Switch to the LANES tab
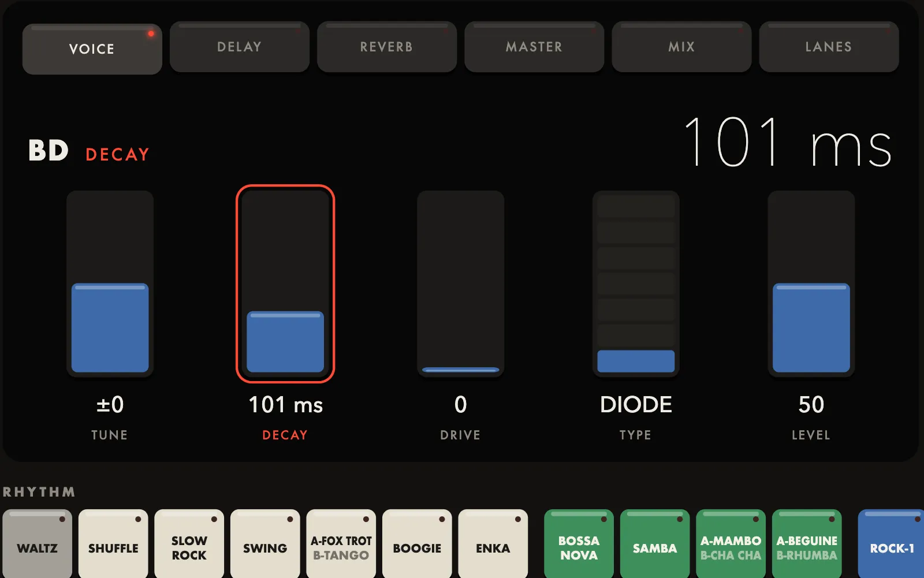The width and height of the screenshot is (924, 578). pos(829,47)
